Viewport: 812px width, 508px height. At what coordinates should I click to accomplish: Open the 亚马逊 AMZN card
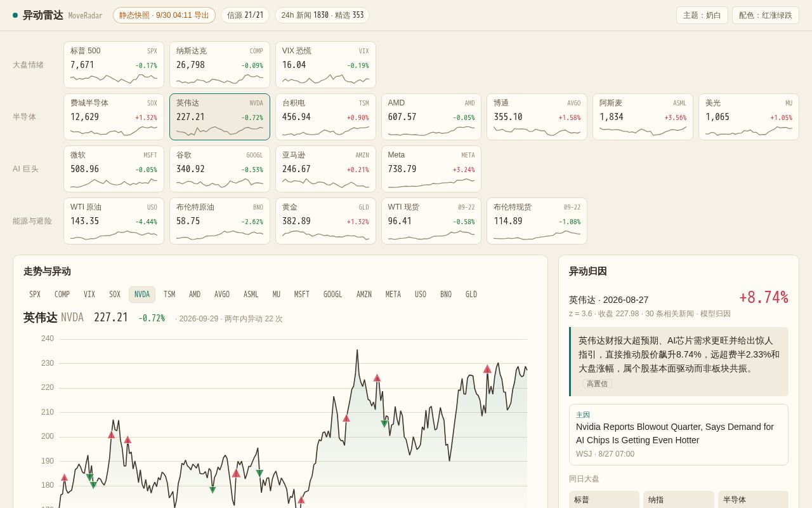click(325, 169)
